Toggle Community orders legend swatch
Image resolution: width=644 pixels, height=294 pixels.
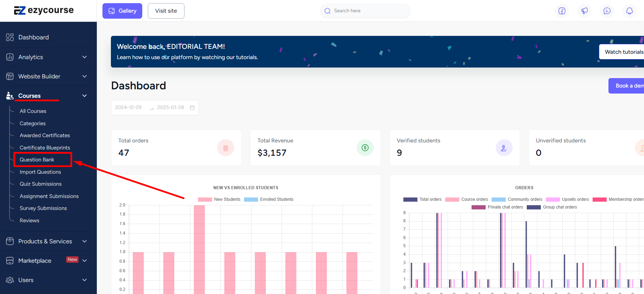pyautogui.click(x=499, y=199)
